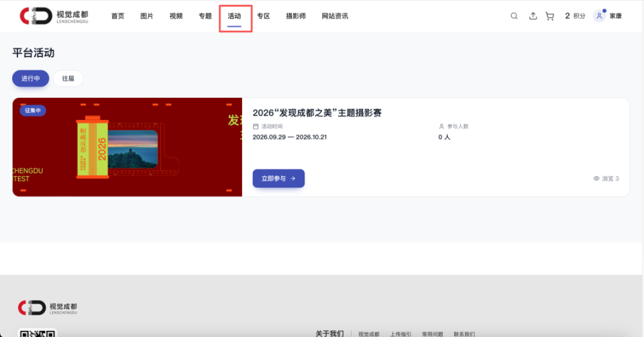Click the 2 积分 points indicator
Screen dimensions: 644x337
(575, 16)
